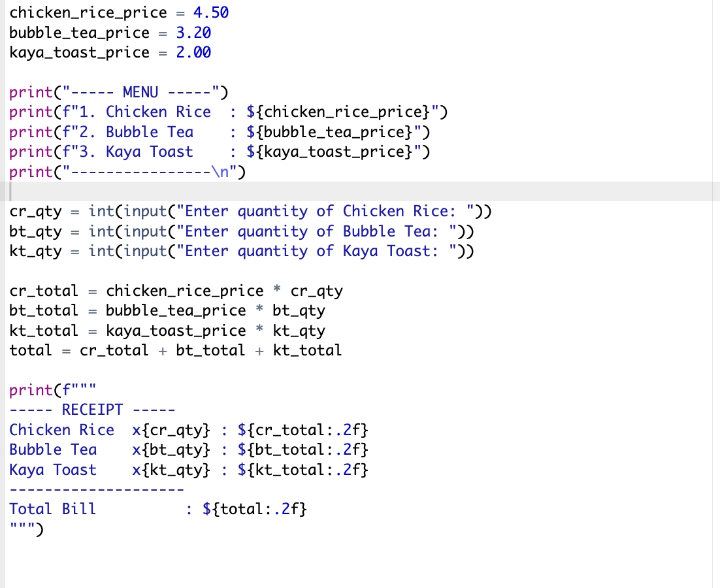Click the multiplication operator on bt_total line

(259, 310)
